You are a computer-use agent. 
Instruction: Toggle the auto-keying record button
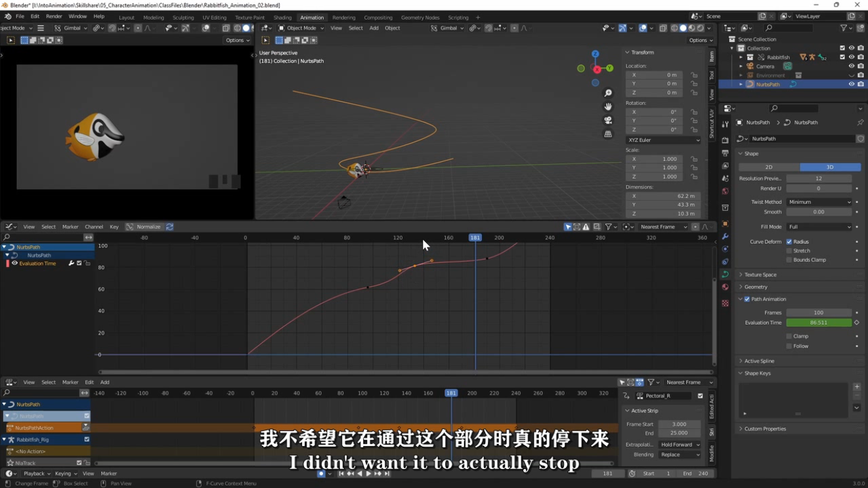pyautogui.click(x=321, y=474)
